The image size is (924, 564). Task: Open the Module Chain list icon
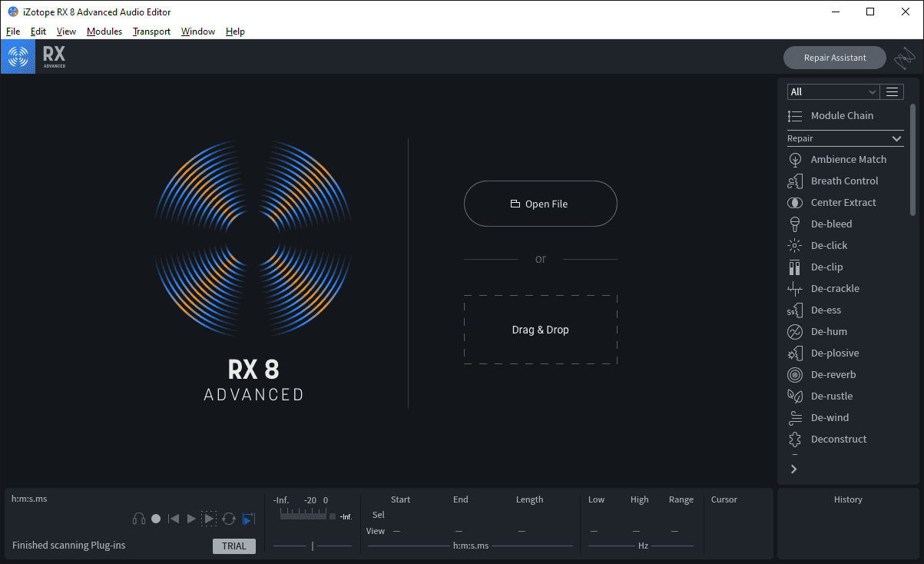[795, 115]
